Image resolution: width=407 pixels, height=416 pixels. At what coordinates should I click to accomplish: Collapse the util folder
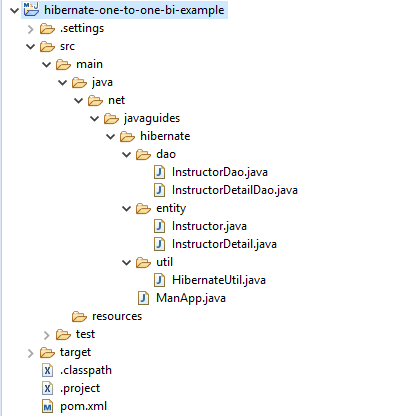pyautogui.click(x=127, y=263)
